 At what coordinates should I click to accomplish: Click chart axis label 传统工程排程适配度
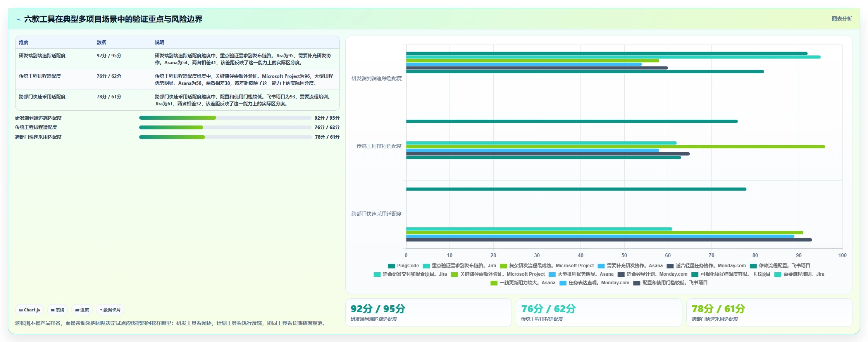tap(379, 146)
